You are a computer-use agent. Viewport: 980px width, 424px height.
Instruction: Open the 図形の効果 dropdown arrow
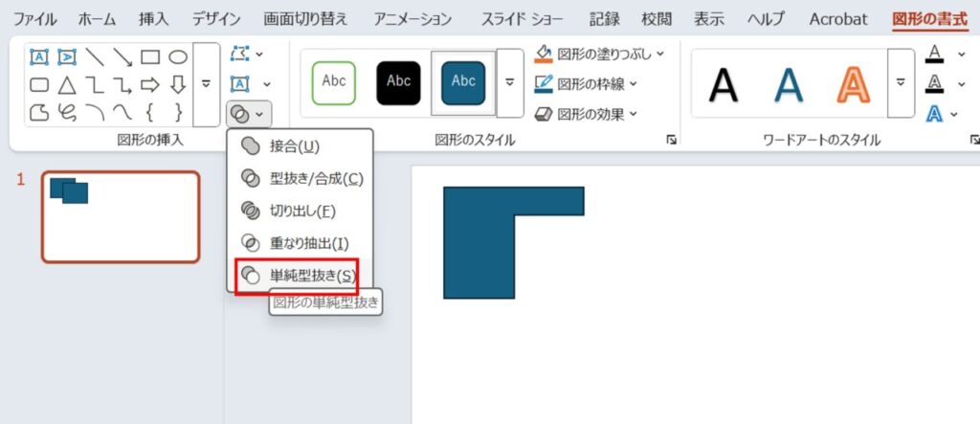click(x=634, y=114)
